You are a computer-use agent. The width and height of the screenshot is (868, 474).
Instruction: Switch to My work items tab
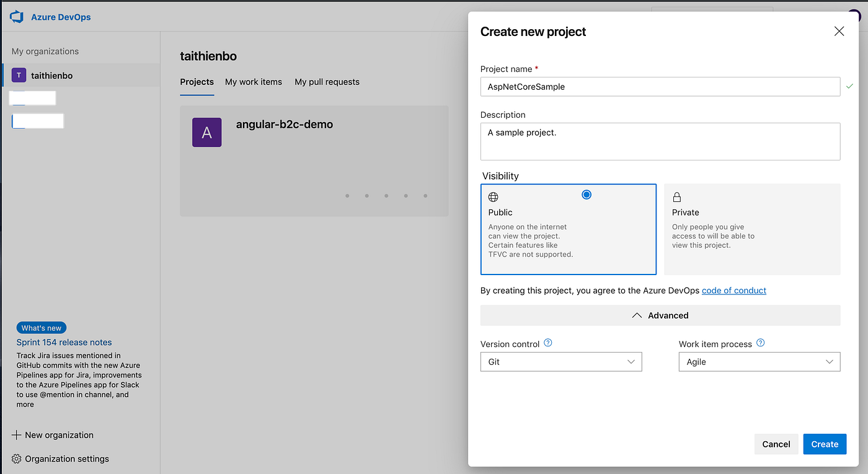pyautogui.click(x=254, y=82)
